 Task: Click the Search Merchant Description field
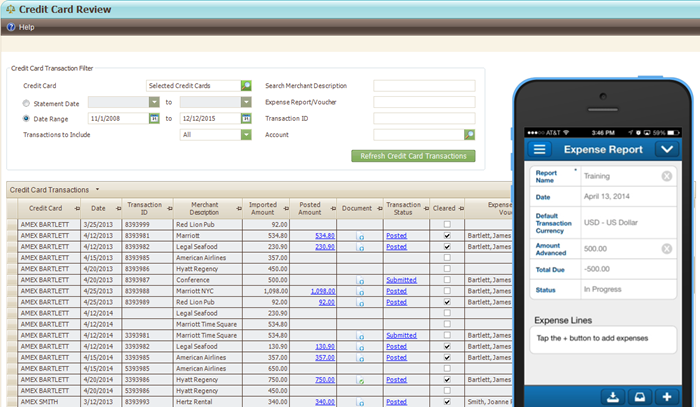[x=424, y=86]
